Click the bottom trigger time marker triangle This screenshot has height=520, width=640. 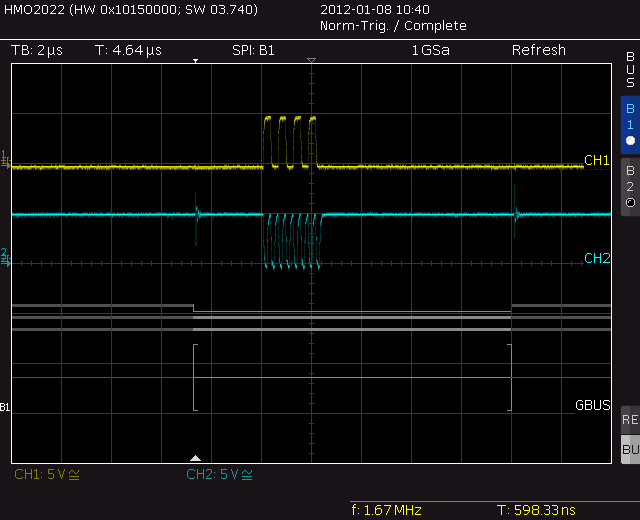(x=196, y=456)
